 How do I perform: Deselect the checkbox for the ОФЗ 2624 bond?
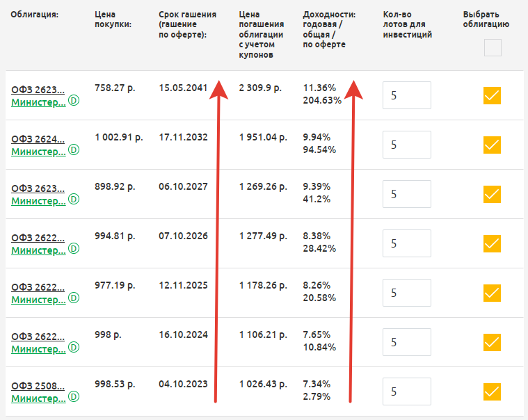(x=493, y=145)
